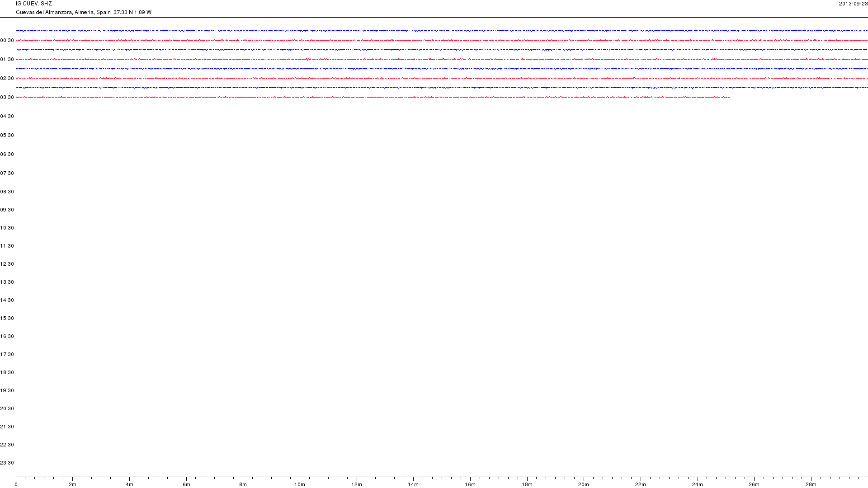Click the 22m axis label
The width and height of the screenshot is (868, 488).
tap(641, 485)
